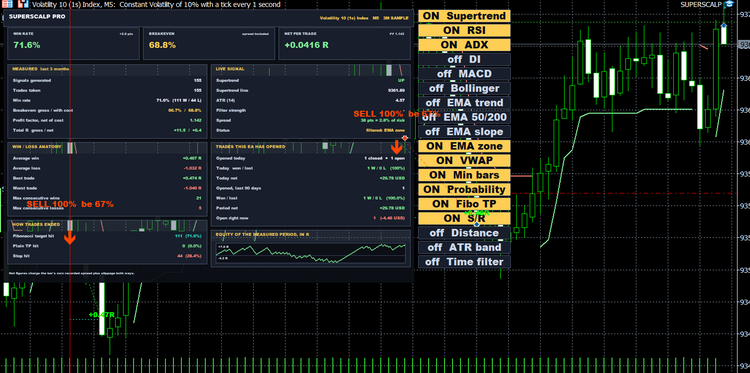Click the "Opened, last 90 days" row label

click(x=239, y=188)
